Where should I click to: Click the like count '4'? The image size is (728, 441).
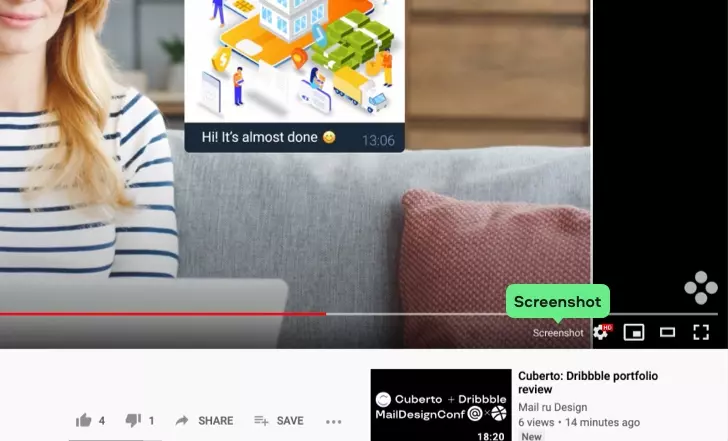102,421
